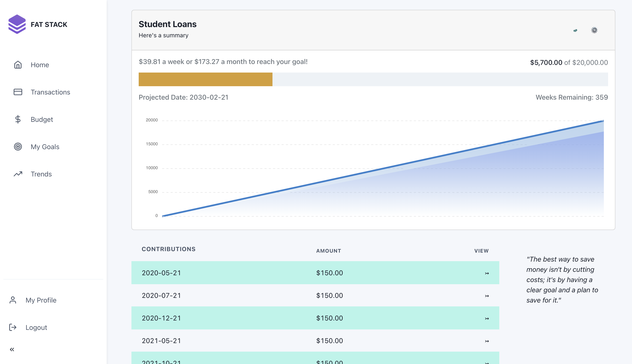The width and height of the screenshot is (632, 364).
Task: Click the gold goal progress bar
Action: [205, 80]
